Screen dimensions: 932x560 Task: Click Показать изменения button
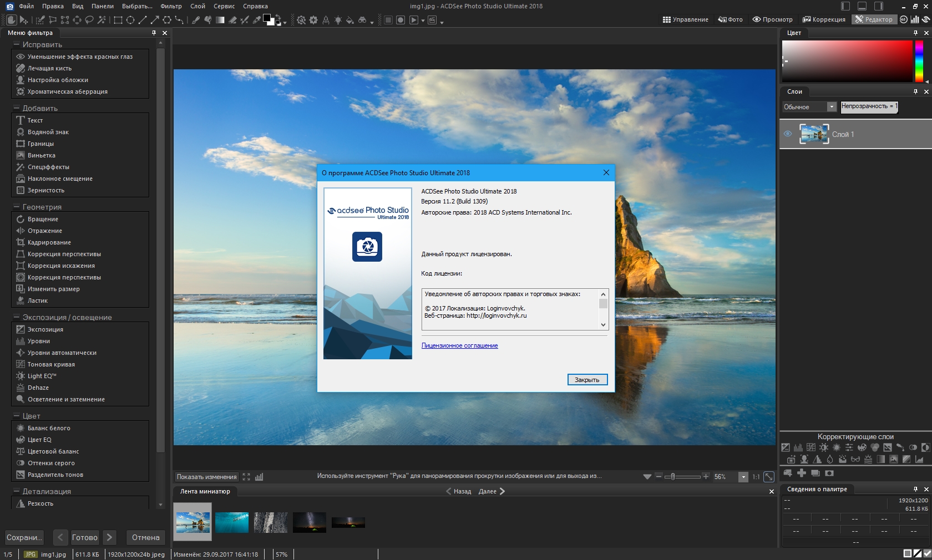[x=206, y=477]
